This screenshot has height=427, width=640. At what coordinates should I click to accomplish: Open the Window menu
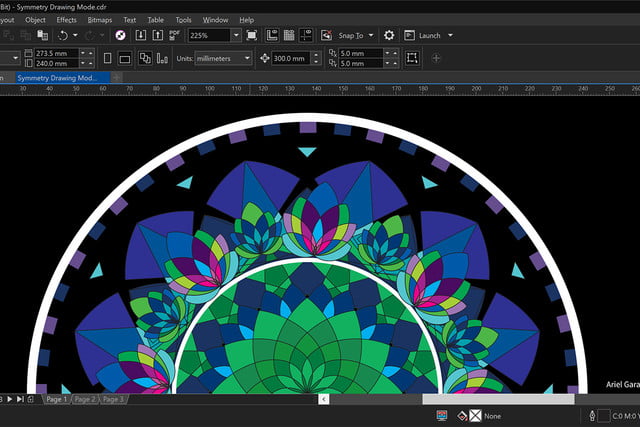coord(216,20)
